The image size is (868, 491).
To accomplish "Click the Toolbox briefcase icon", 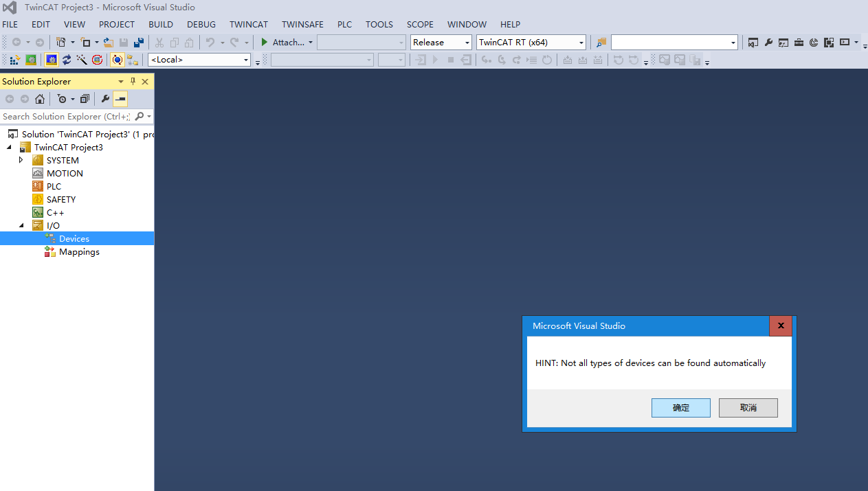I will coord(799,43).
